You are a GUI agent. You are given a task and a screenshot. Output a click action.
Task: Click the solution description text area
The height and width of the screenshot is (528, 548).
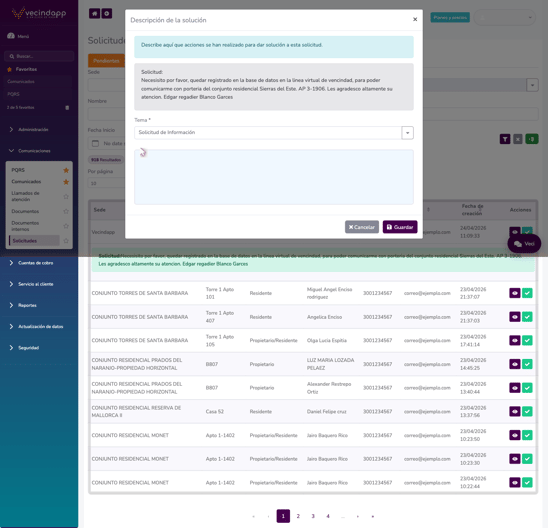(274, 177)
